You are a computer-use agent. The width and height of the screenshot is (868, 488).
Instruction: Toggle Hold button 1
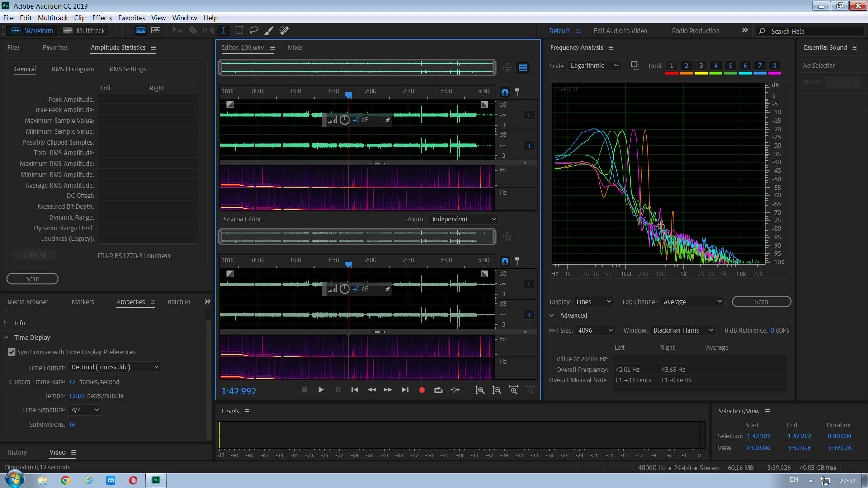672,66
